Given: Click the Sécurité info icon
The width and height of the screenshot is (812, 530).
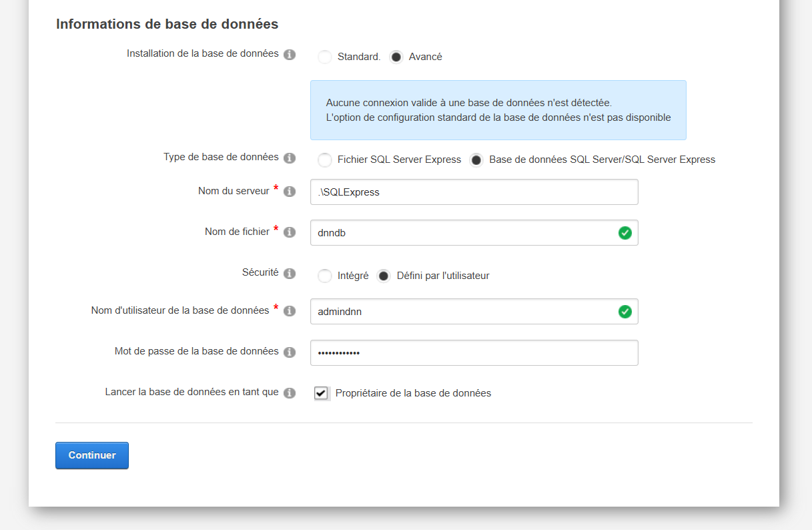Looking at the screenshot, I should [290, 274].
